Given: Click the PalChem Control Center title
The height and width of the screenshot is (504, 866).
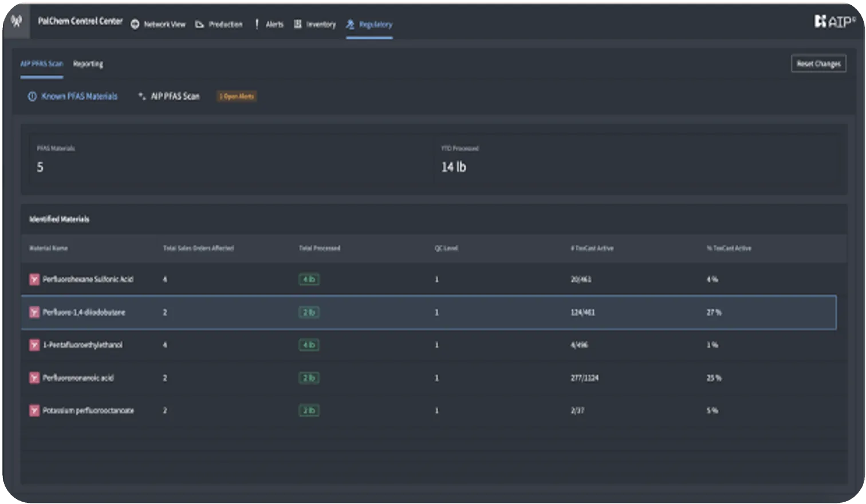Looking at the screenshot, I should (80, 21).
